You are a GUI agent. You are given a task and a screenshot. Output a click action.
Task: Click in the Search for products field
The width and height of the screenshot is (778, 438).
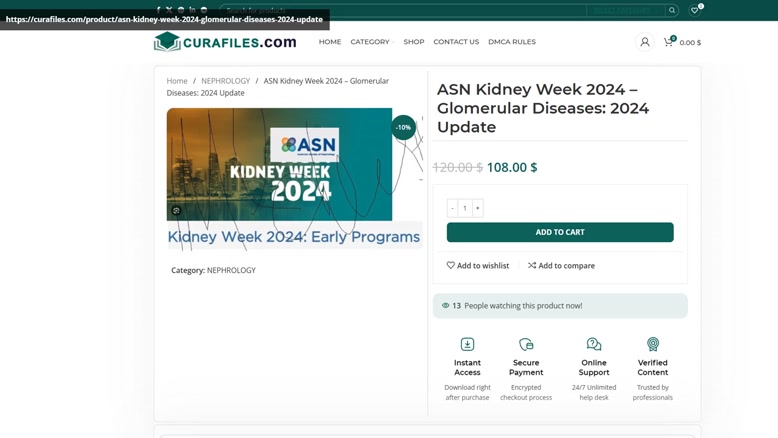pyautogui.click(x=403, y=10)
